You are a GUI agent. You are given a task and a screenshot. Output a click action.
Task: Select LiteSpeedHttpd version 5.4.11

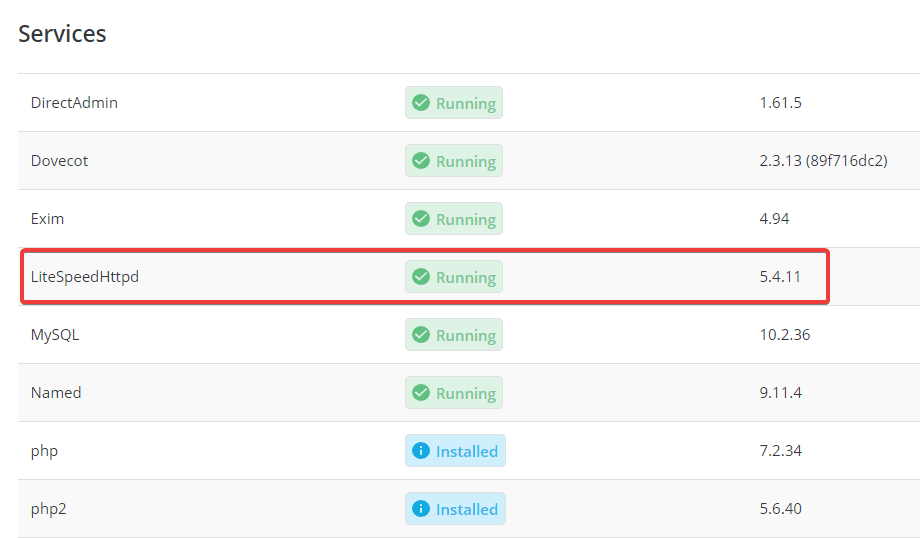[x=780, y=277]
